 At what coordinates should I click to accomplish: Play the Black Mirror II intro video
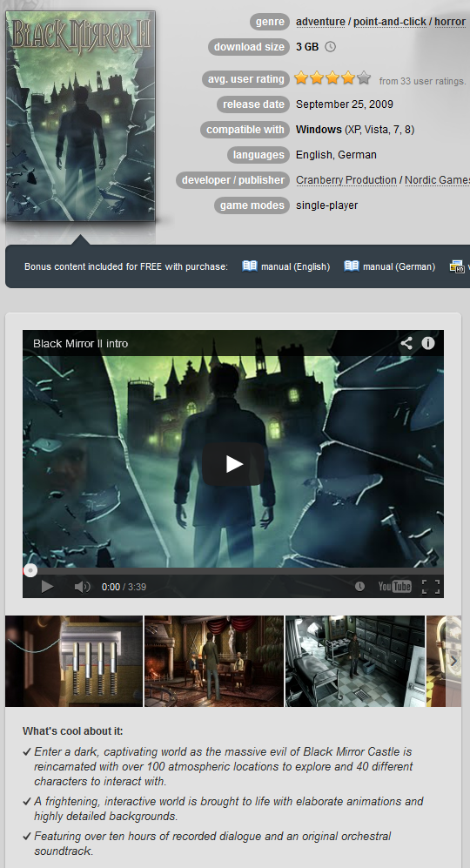pyautogui.click(x=233, y=464)
